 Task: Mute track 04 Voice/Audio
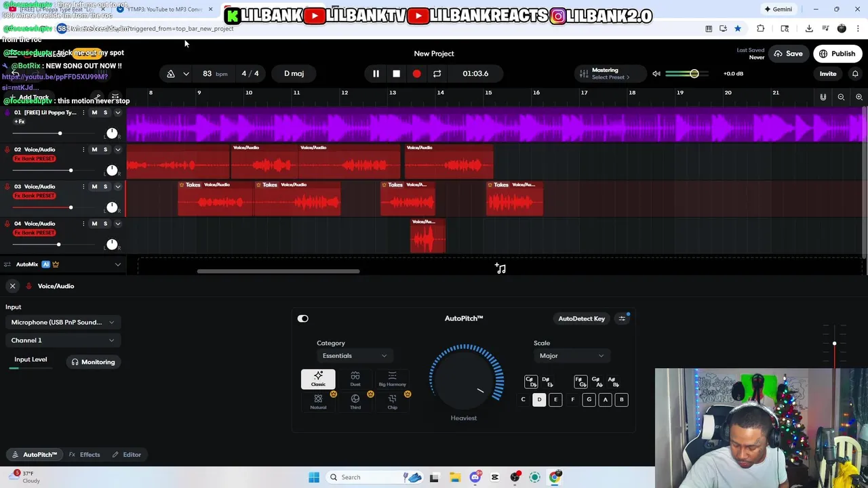point(94,223)
